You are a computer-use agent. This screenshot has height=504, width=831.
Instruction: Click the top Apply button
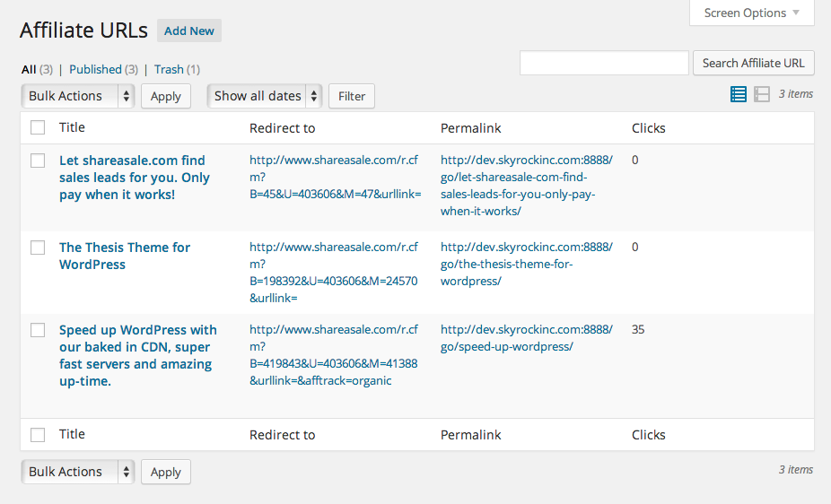pyautogui.click(x=166, y=96)
